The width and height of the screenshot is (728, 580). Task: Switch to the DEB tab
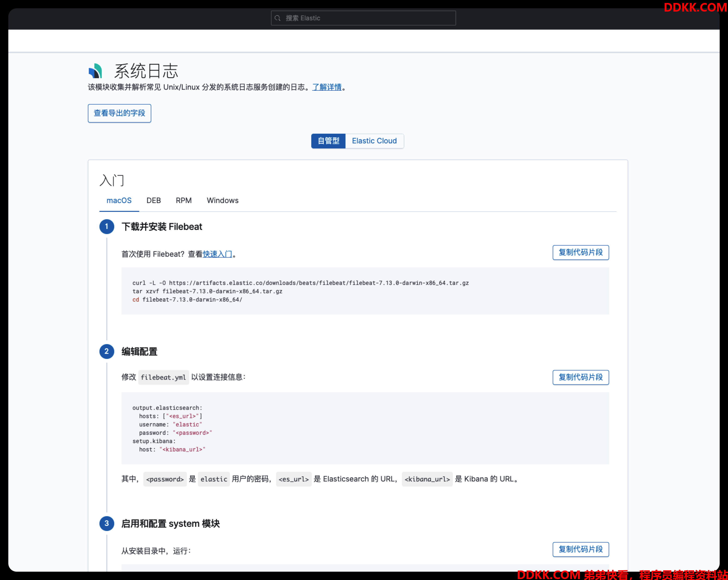pyautogui.click(x=154, y=201)
